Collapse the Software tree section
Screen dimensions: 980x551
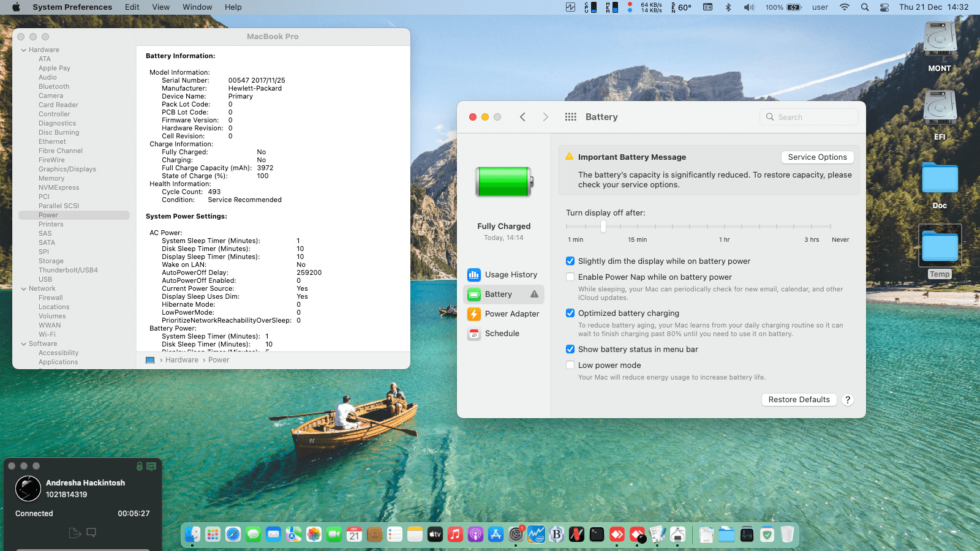(x=24, y=344)
